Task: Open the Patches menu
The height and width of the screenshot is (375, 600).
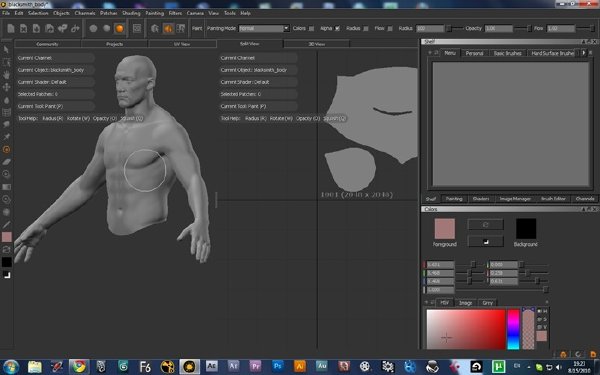Action: point(108,13)
